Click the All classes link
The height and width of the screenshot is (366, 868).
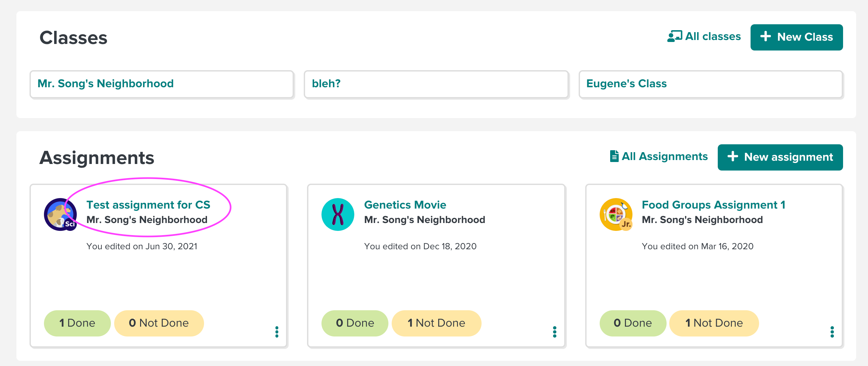(x=704, y=36)
